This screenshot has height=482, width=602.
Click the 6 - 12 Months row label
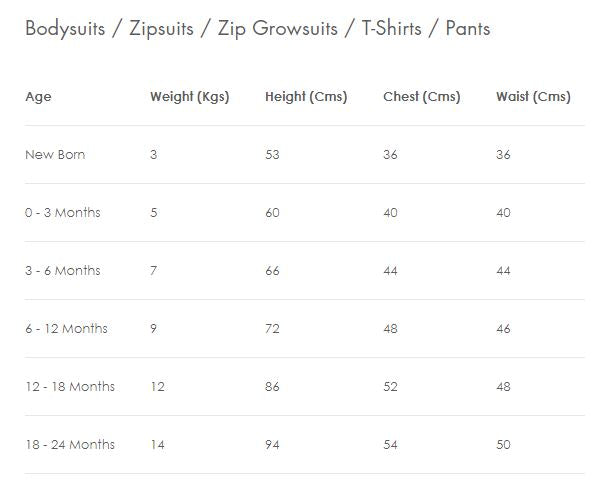[x=66, y=329]
